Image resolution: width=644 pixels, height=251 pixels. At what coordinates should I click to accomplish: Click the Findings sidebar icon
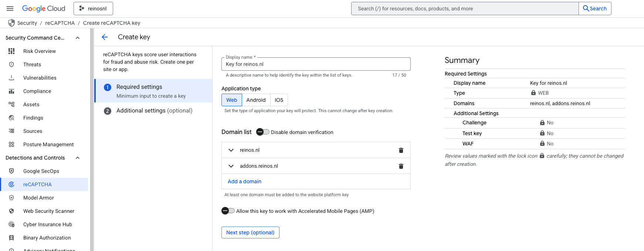coord(11,118)
